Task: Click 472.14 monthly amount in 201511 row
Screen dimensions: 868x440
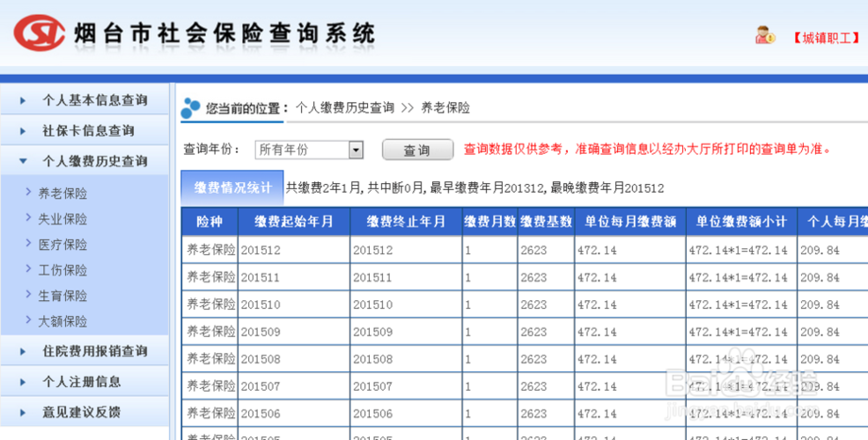Action: click(x=630, y=277)
